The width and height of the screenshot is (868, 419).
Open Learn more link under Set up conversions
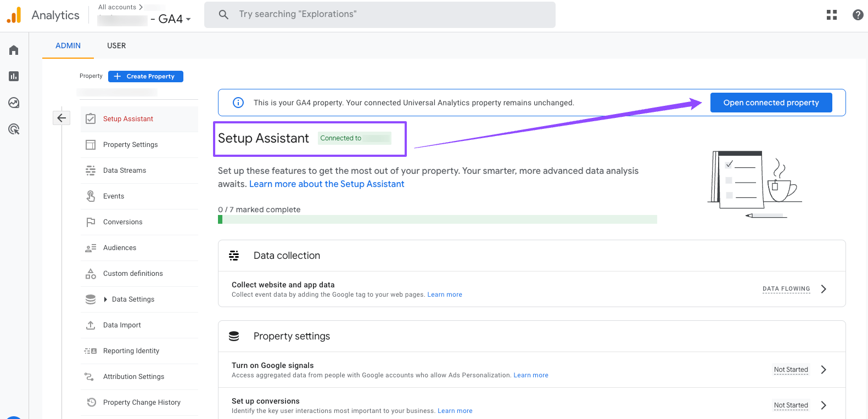[x=455, y=411]
